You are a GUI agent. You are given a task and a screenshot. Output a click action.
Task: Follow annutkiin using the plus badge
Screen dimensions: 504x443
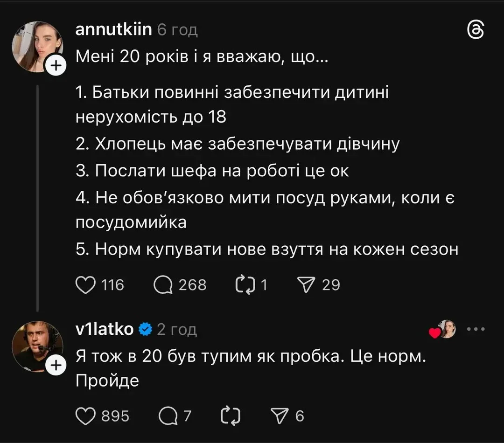(55, 67)
